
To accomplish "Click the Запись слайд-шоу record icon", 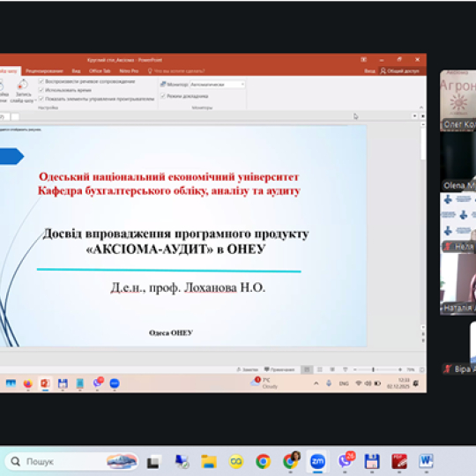I will tap(23, 85).
